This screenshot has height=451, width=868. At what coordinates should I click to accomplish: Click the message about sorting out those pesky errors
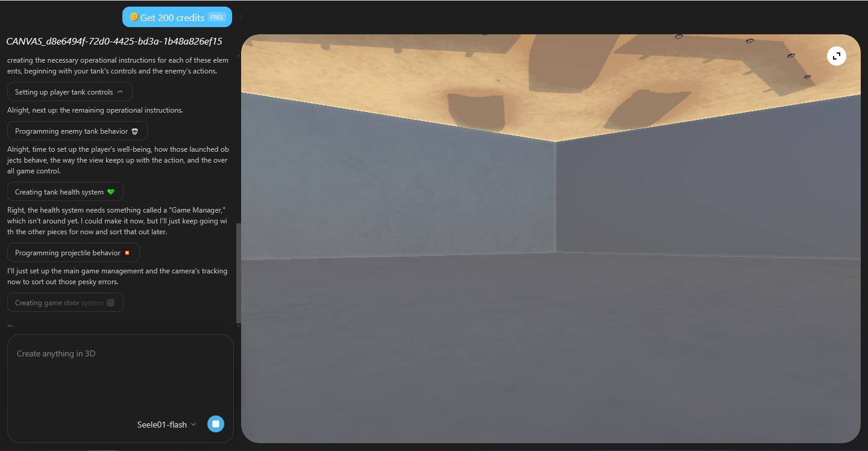tap(118, 276)
